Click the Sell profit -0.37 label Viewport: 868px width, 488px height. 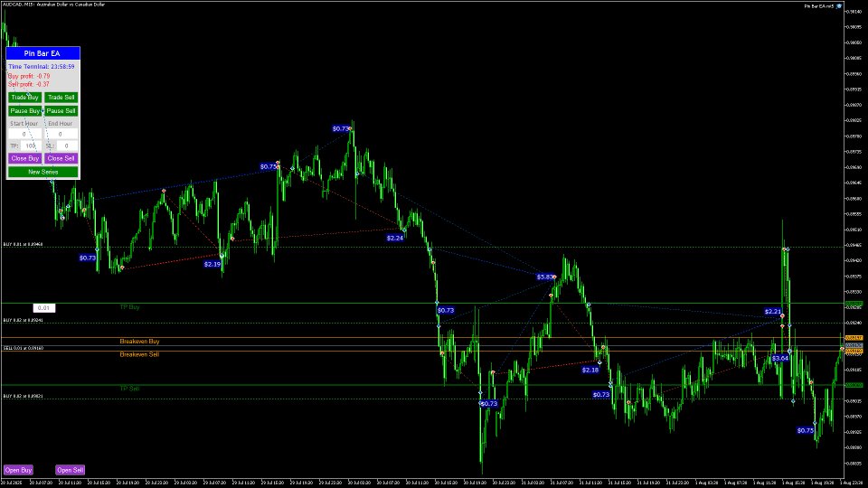(x=29, y=84)
